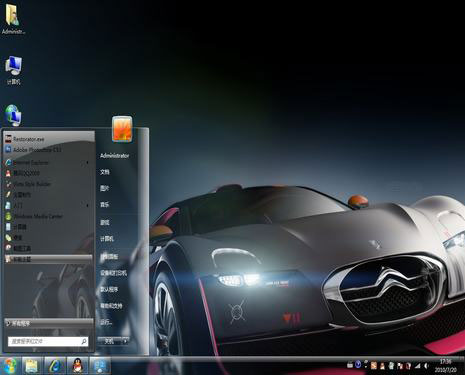Open 帮助和支持 Help and Support
The width and height of the screenshot is (465, 375).
pyautogui.click(x=111, y=306)
